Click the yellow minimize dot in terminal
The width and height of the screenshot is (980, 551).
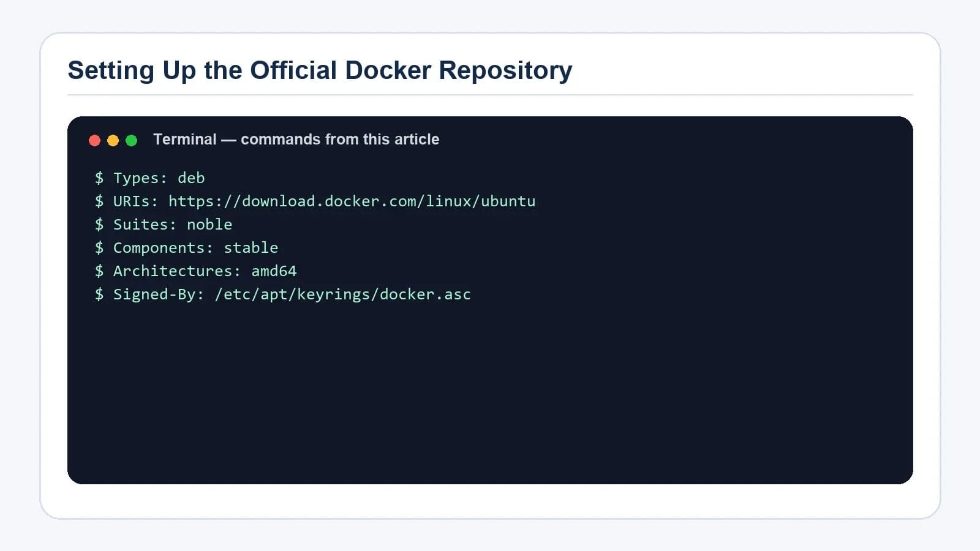click(113, 140)
